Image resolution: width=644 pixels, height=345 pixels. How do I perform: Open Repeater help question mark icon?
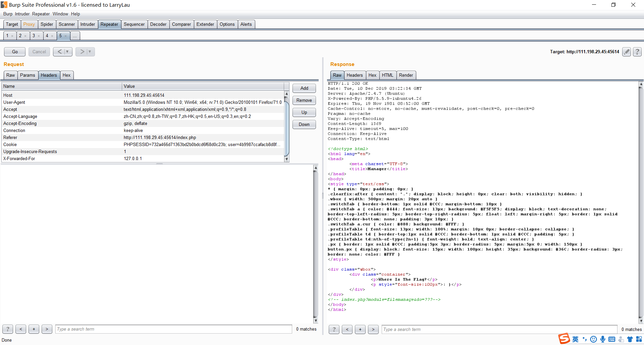637,52
